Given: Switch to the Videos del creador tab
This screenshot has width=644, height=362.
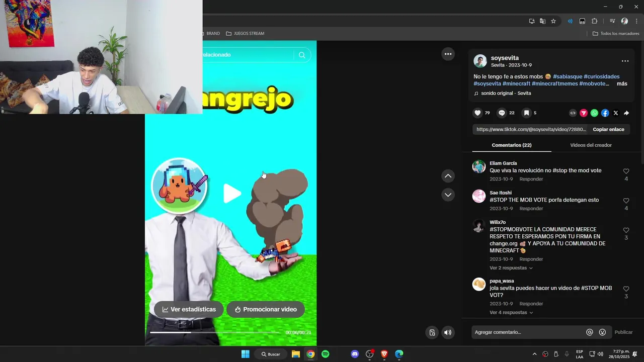Looking at the screenshot, I should point(591,145).
